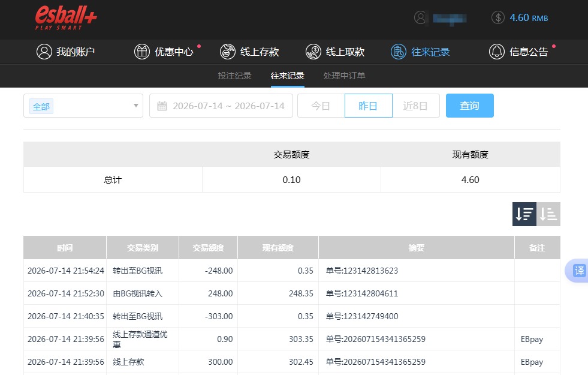The image size is (588, 375).
Task: Click order number 123142813623
Action: 362,271
